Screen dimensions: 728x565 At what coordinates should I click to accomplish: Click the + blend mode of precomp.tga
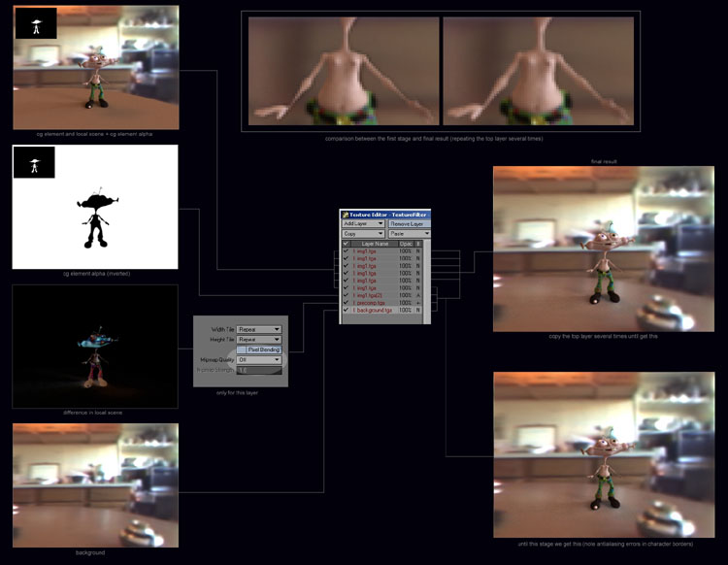point(417,303)
